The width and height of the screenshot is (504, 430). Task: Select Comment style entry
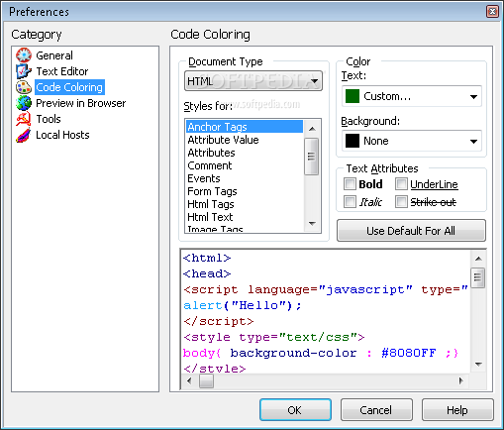click(245, 165)
